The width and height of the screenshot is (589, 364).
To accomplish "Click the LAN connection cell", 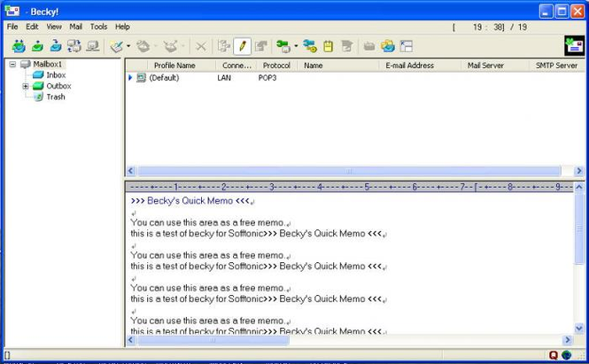I will (224, 78).
